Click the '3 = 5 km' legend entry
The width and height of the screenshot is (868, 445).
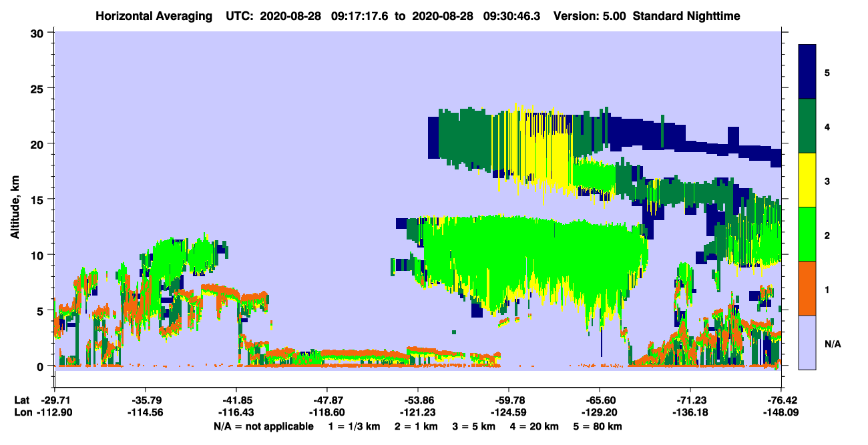[x=474, y=426]
